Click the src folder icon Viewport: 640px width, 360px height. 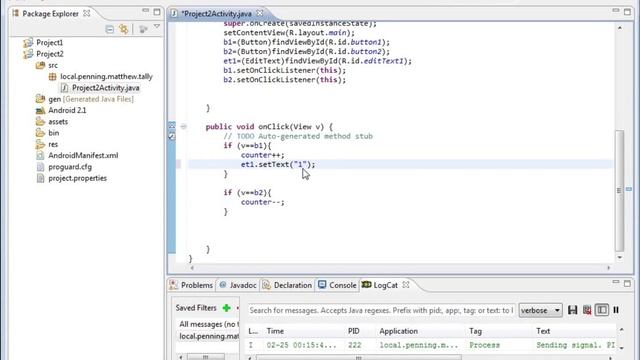pos(40,65)
